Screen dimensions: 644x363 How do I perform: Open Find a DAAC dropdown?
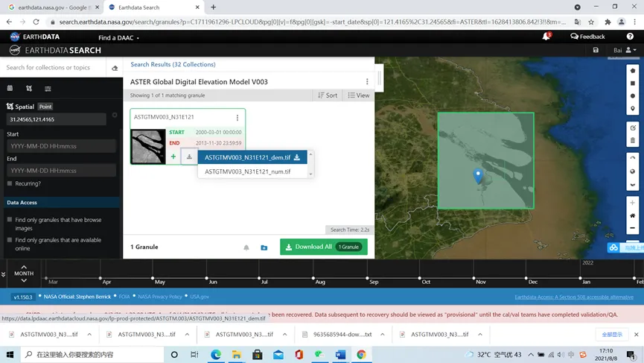click(118, 37)
